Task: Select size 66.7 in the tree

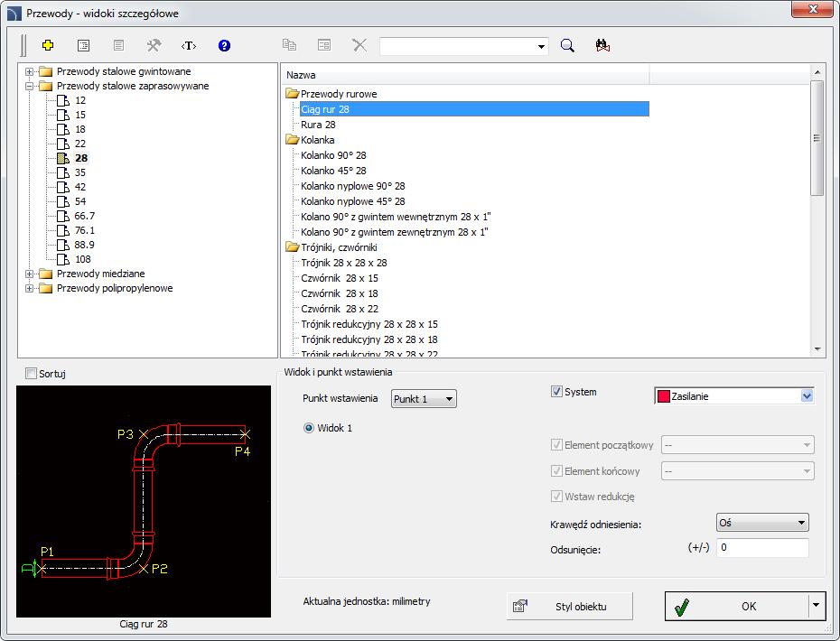Action: (x=84, y=216)
